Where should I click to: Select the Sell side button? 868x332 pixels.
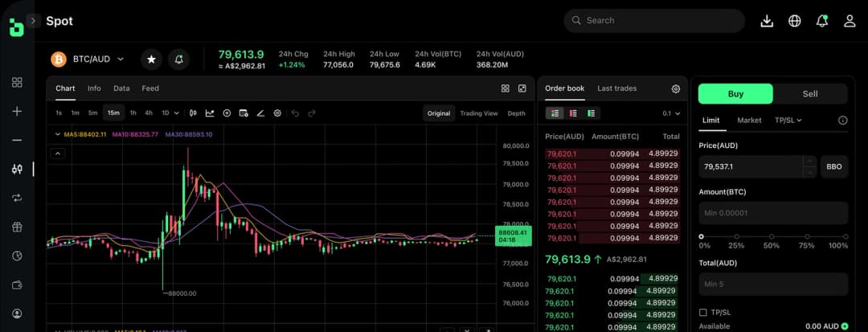(x=810, y=94)
